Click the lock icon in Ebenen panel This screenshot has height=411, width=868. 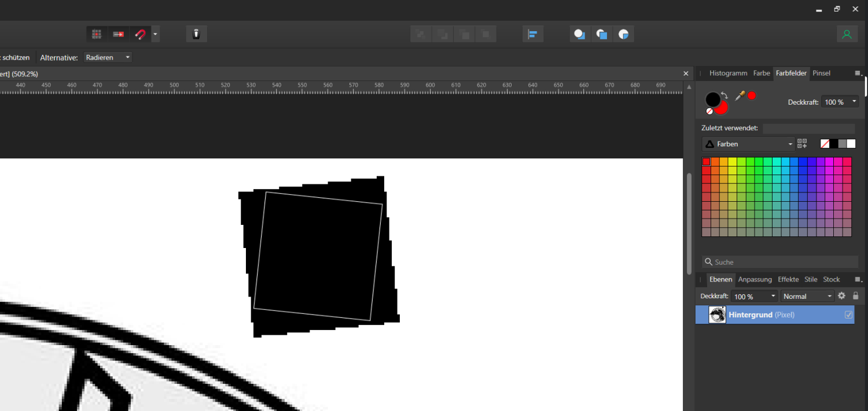coord(856,296)
